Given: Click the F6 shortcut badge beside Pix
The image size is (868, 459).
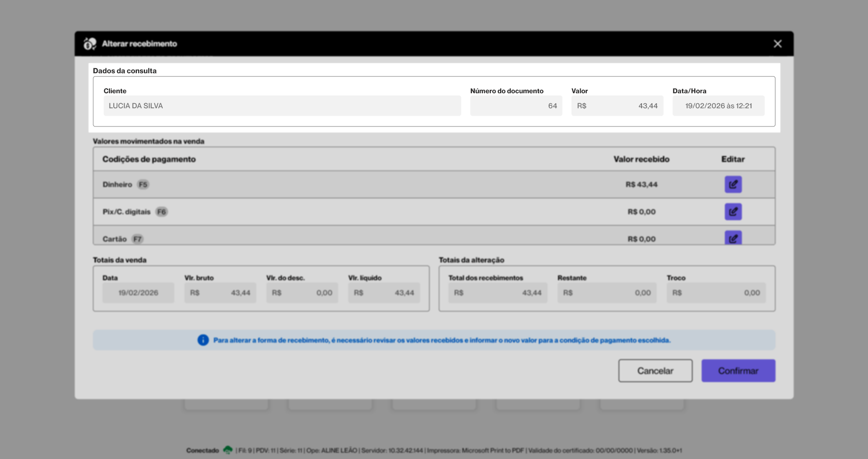Looking at the screenshot, I should (x=161, y=212).
